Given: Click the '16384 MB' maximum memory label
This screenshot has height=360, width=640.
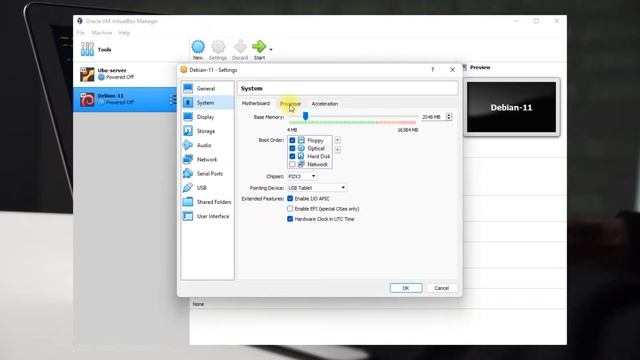Looking at the screenshot, I should click(408, 130).
